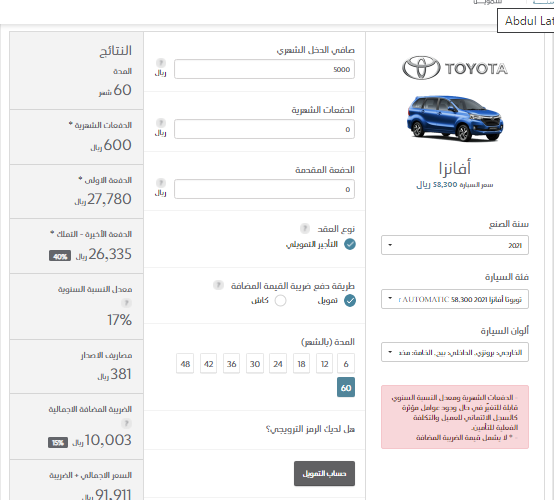This screenshot has height=500, width=554.
Task: Click the promotional code question link
Action: (x=310, y=429)
